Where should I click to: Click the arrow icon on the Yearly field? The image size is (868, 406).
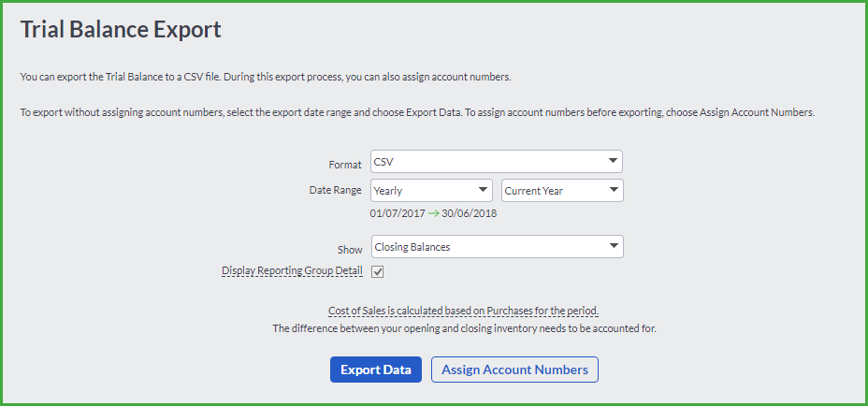coord(482,190)
